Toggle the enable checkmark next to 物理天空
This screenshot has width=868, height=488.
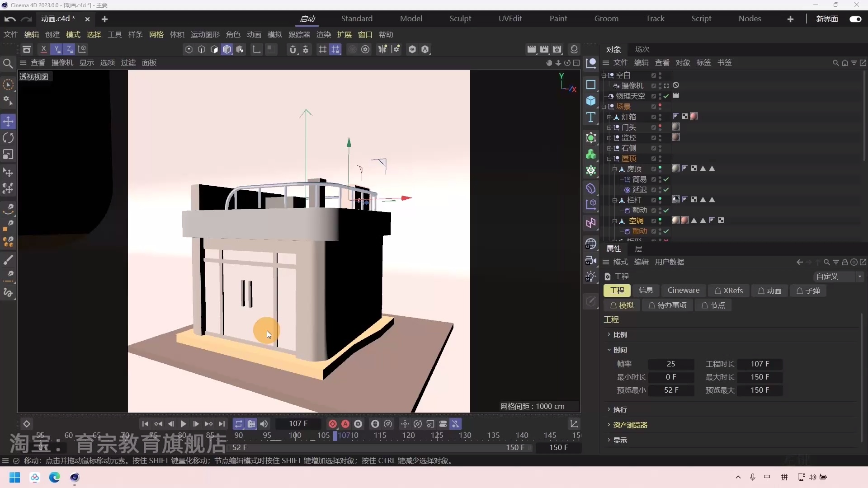(x=666, y=96)
